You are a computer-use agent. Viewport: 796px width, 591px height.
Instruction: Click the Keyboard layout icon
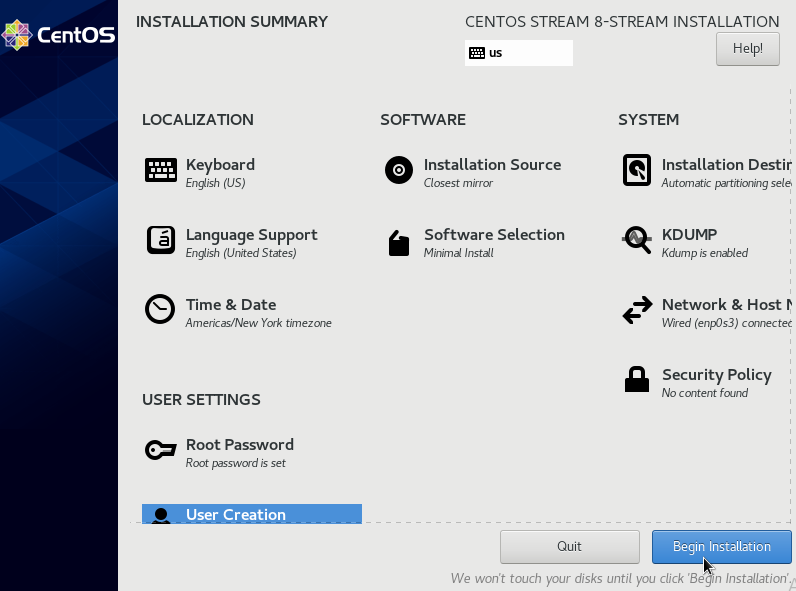(x=161, y=170)
